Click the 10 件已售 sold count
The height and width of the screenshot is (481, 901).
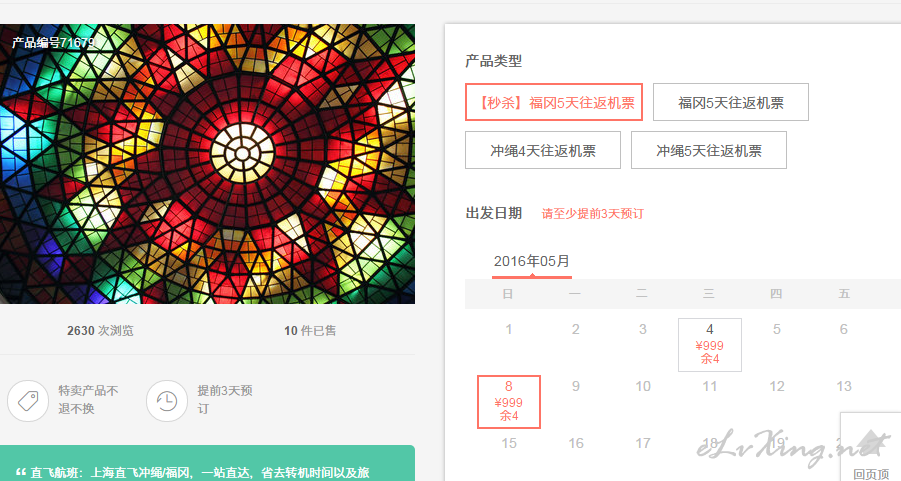coord(310,330)
